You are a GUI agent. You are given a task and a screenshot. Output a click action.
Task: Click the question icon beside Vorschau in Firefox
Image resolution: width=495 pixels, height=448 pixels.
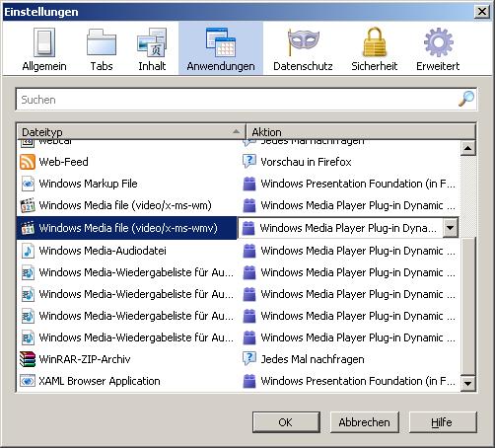coord(249,162)
